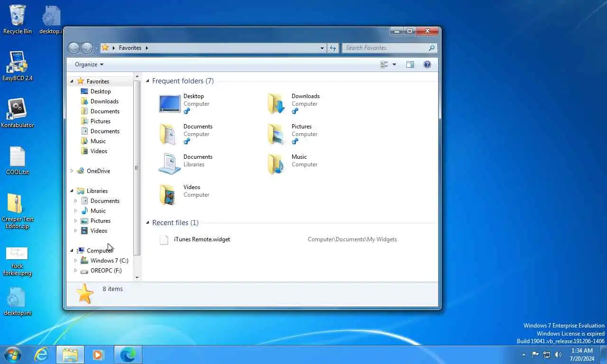
Task: Select File Explorer taskbar button
Action: [x=70, y=355]
